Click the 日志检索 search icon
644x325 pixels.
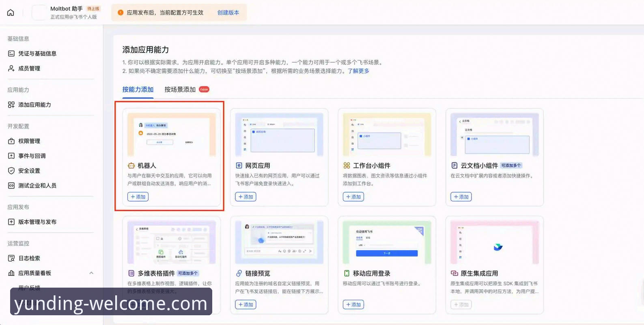pyautogui.click(x=11, y=258)
